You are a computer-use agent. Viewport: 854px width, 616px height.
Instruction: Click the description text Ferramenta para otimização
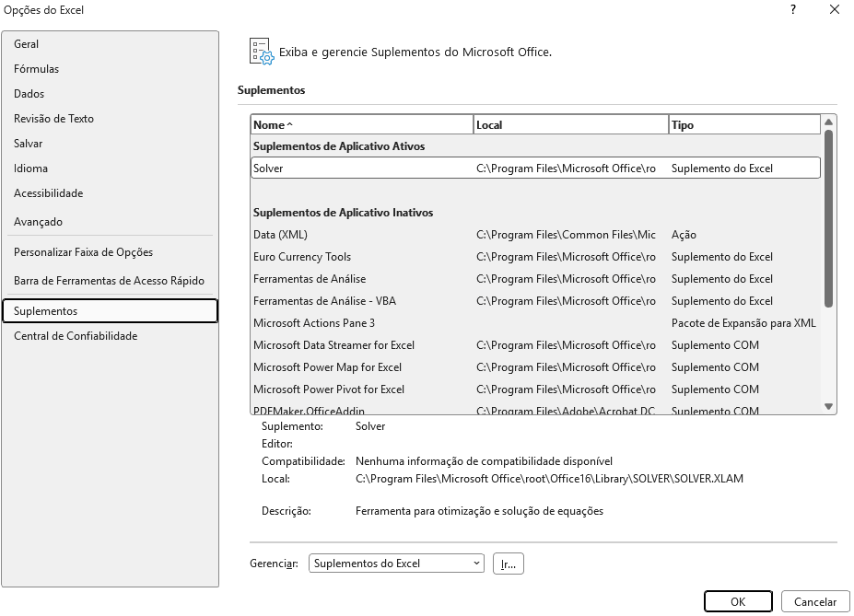[479, 512]
